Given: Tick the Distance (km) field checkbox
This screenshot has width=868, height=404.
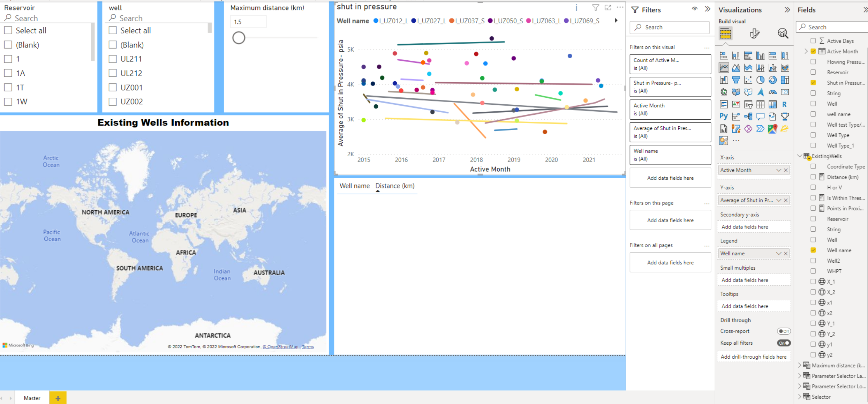Looking at the screenshot, I should [813, 177].
